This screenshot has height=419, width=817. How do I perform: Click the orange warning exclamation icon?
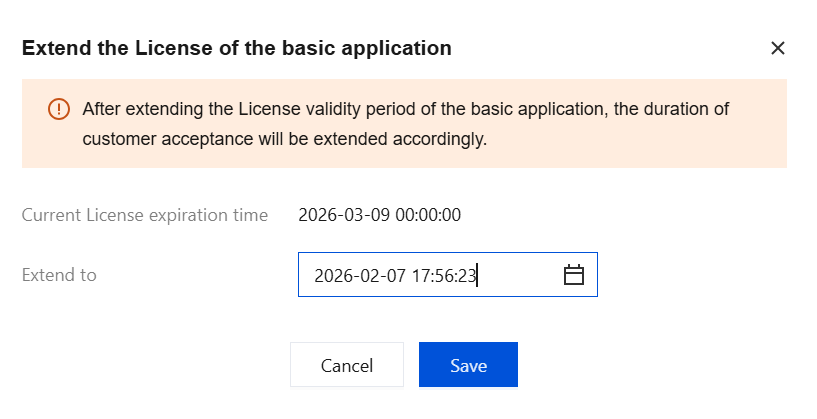[59, 109]
